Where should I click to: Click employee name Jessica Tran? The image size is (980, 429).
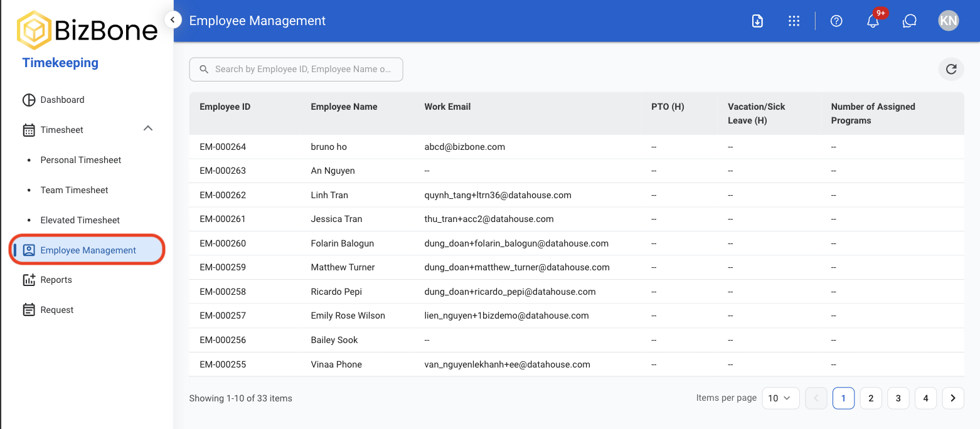point(336,219)
